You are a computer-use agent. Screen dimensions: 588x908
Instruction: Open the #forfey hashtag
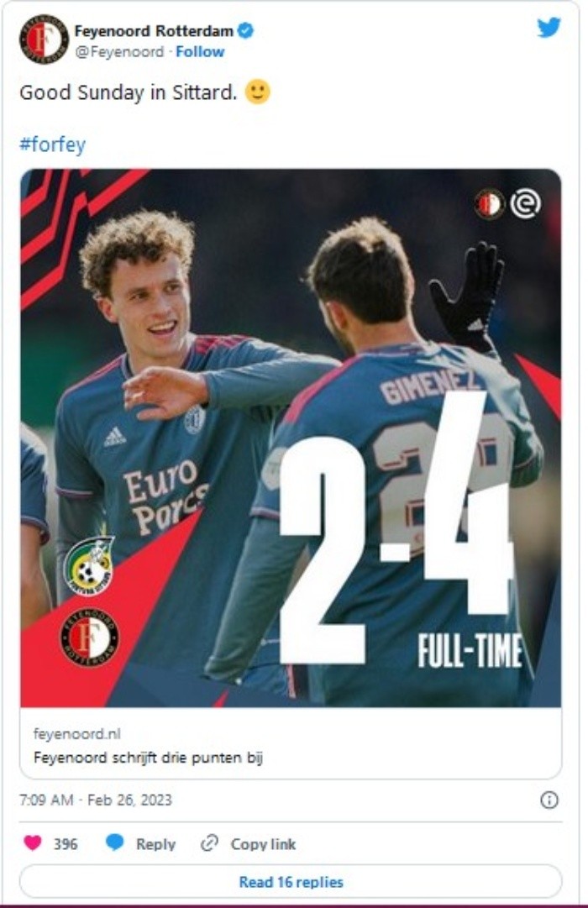[x=53, y=144]
